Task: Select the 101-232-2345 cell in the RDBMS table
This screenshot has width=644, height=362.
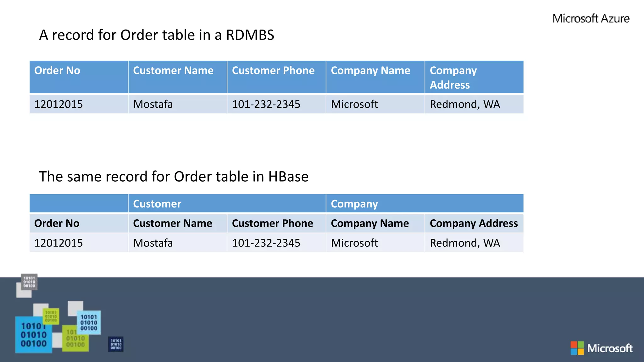Action: point(276,104)
